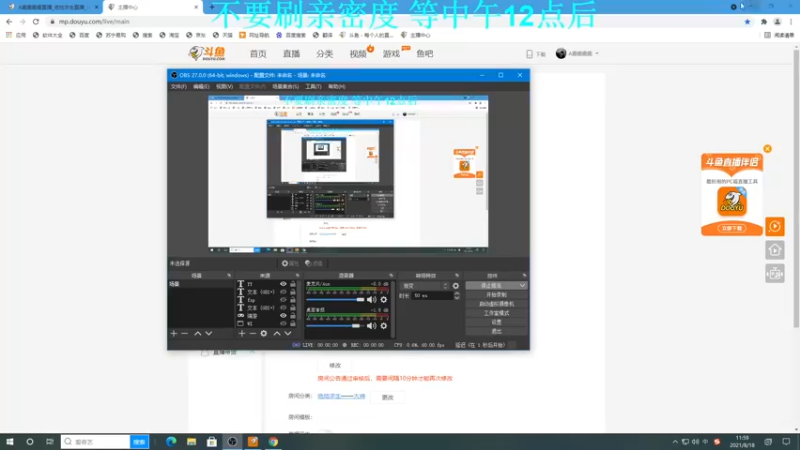Click 开始录制 button in OBS controls
Screen dimensions: 800x450
pyautogui.click(x=496, y=295)
